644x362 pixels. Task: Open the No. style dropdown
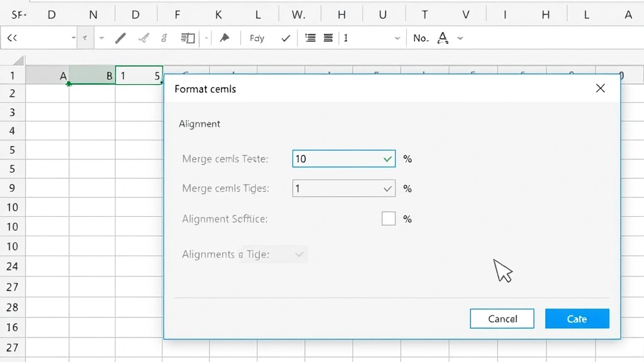[421, 38]
